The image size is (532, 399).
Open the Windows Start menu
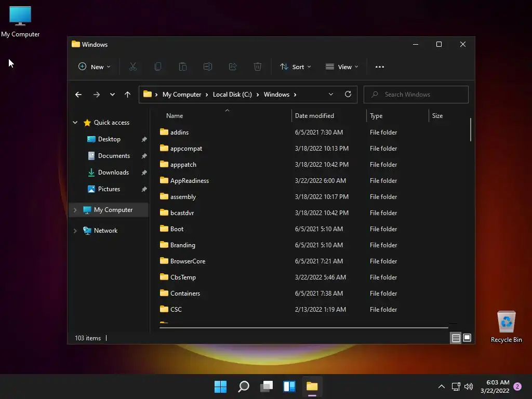point(220,387)
